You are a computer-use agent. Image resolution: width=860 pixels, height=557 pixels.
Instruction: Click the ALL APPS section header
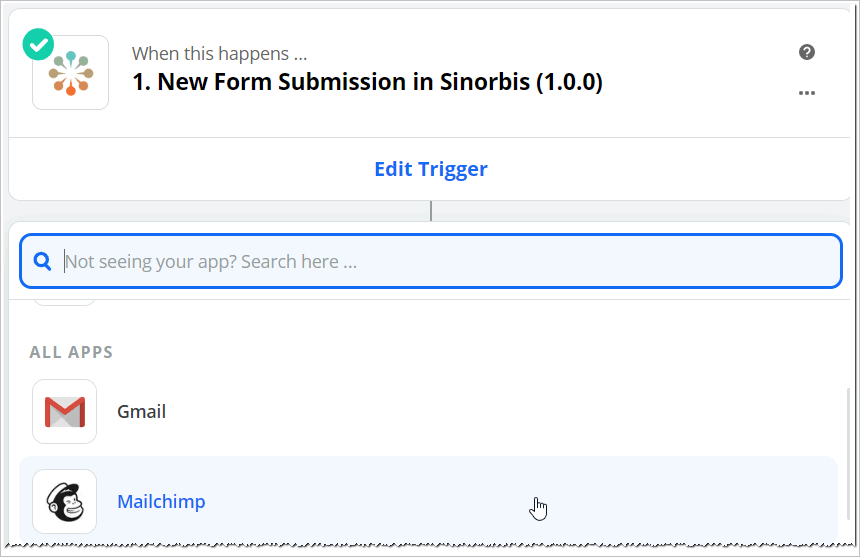tap(71, 352)
